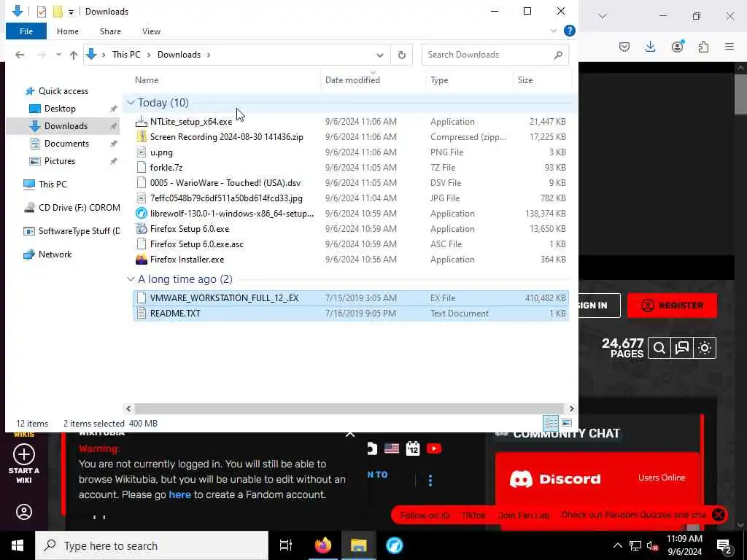Viewport: 747px width, 560px height.
Task: Open the recent locations dropdown arrow
Action: [58, 55]
